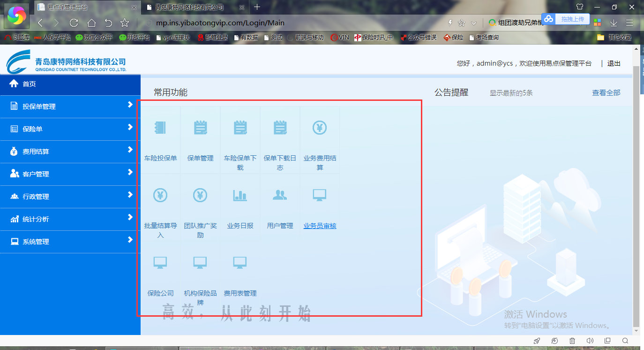This screenshot has height=350, width=644.
Task: Click the rocket accelerator icon in status bar
Action: (x=537, y=341)
